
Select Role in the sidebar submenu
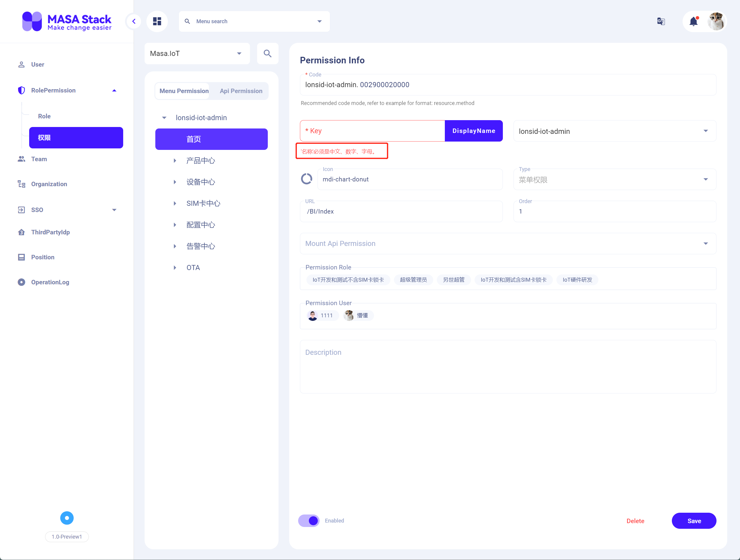tap(44, 116)
